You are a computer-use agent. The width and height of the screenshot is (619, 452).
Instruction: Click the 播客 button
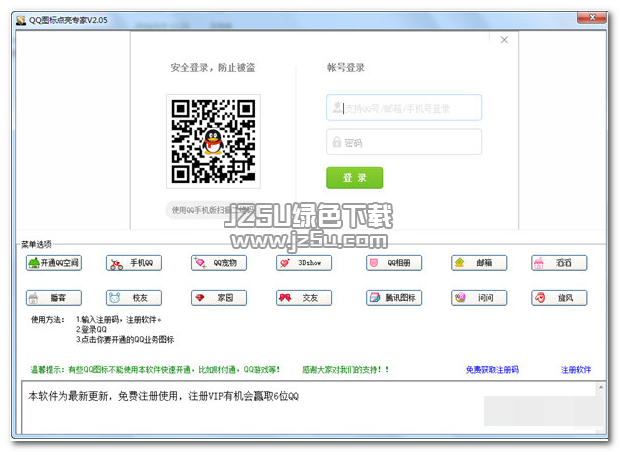tap(54, 298)
